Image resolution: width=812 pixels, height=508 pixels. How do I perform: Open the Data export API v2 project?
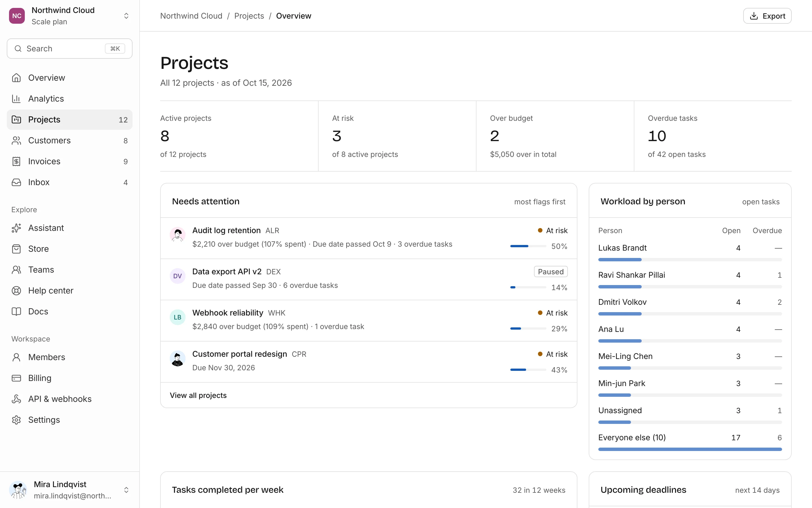coord(369,279)
